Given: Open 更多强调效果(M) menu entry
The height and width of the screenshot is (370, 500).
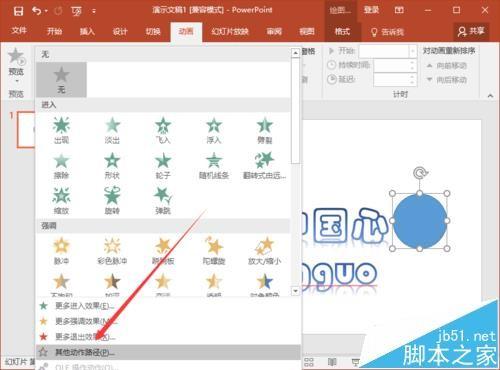Looking at the screenshot, I should (x=168, y=321).
